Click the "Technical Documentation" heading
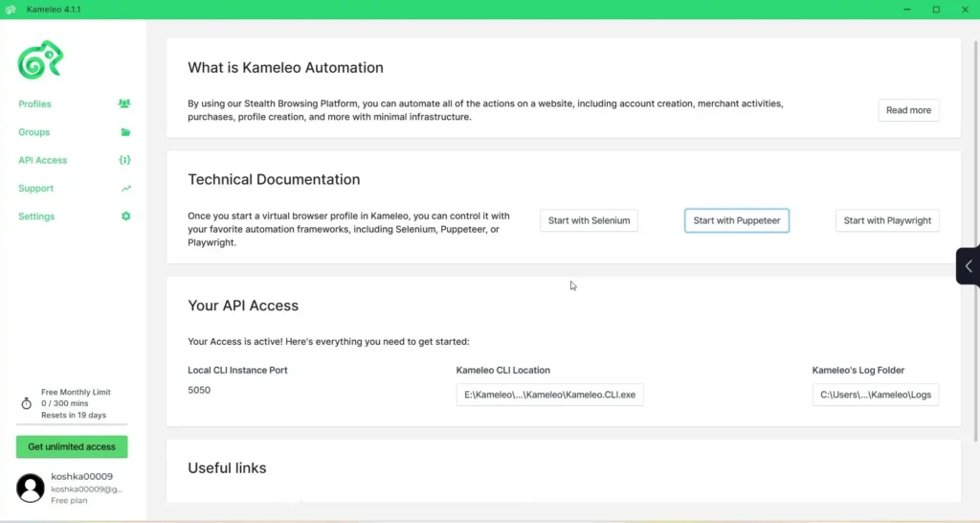 tap(274, 179)
